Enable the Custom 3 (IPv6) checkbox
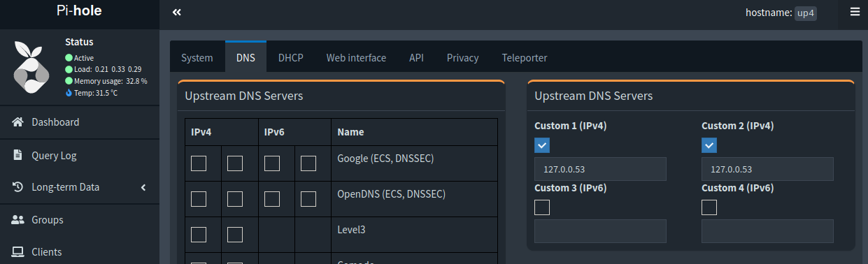This screenshot has height=264, width=868. [542, 207]
